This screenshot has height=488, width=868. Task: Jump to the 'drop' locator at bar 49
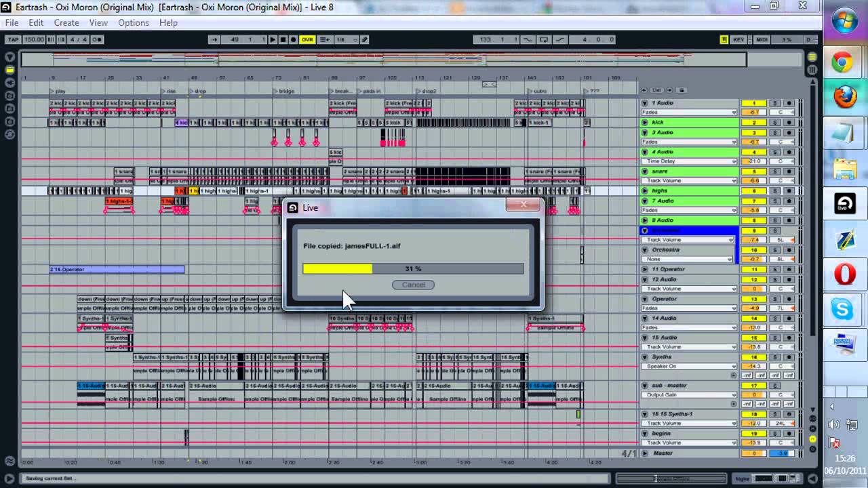pos(198,91)
